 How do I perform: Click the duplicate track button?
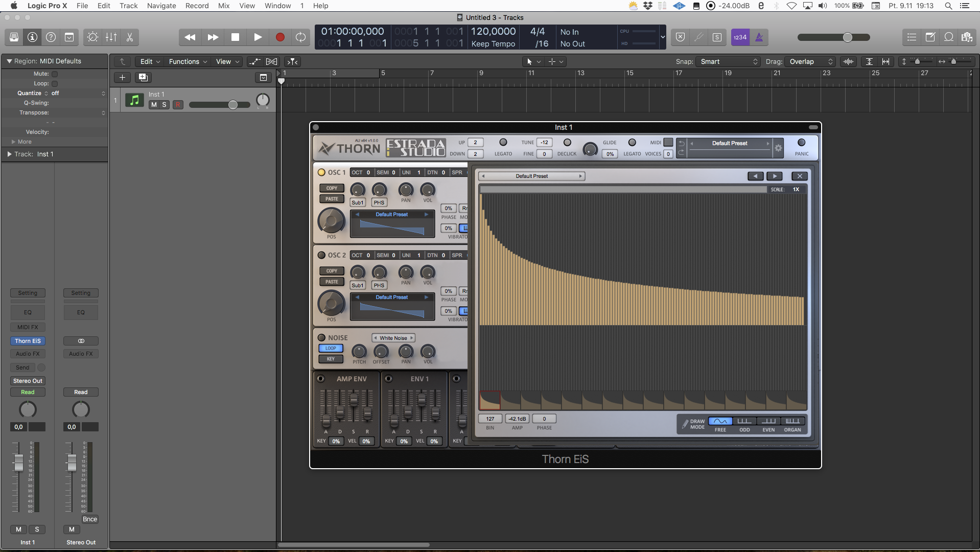click(143, 78)
